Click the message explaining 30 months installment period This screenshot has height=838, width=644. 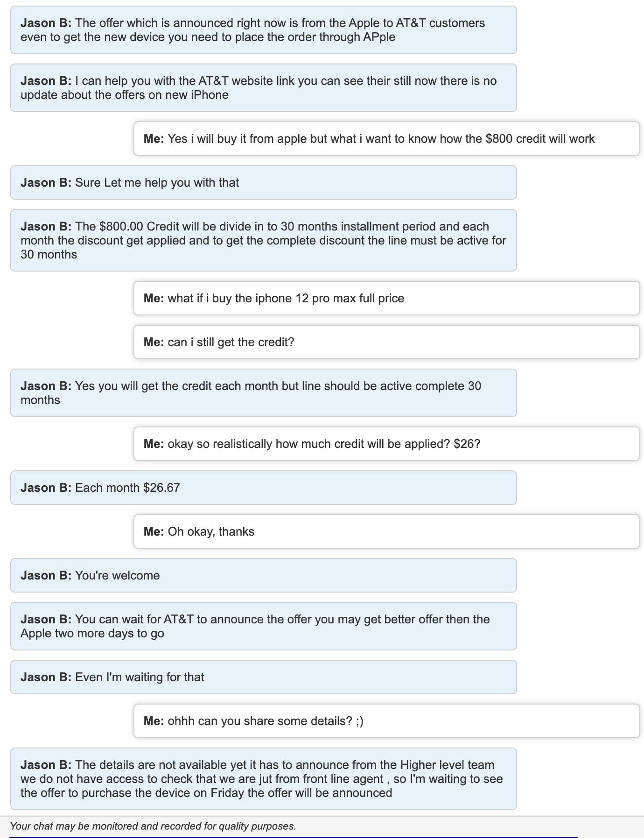pos(263,240)
